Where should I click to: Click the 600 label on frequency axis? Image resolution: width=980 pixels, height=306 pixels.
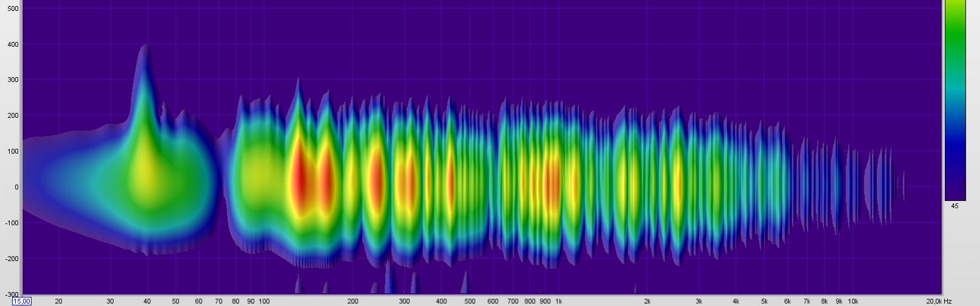click(493, 301)
